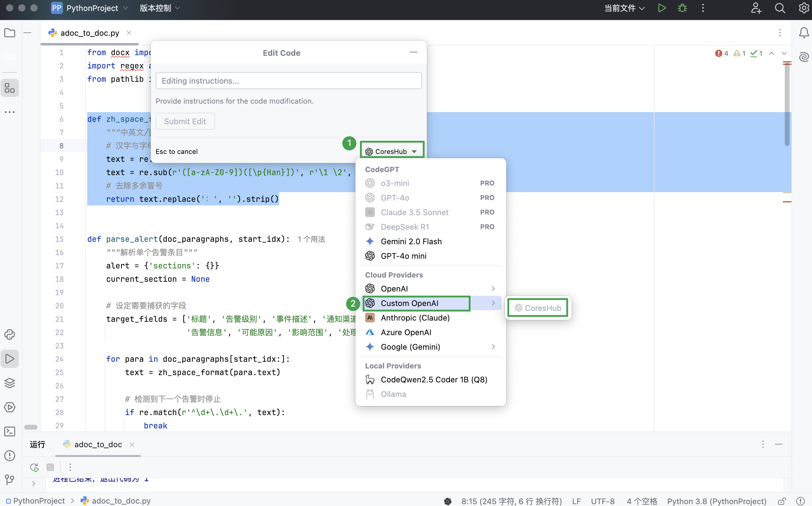This screenshot has width=812, height=506.
Task: Open the Git version control icon
Action: click(10, 480)
